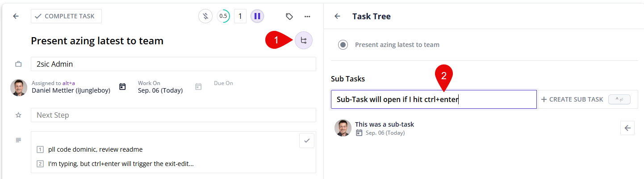Image resolution: width=644 pixels, height=179 pixels.
Task: Click the Create Sub Task button
Action: tap(572, 99)
